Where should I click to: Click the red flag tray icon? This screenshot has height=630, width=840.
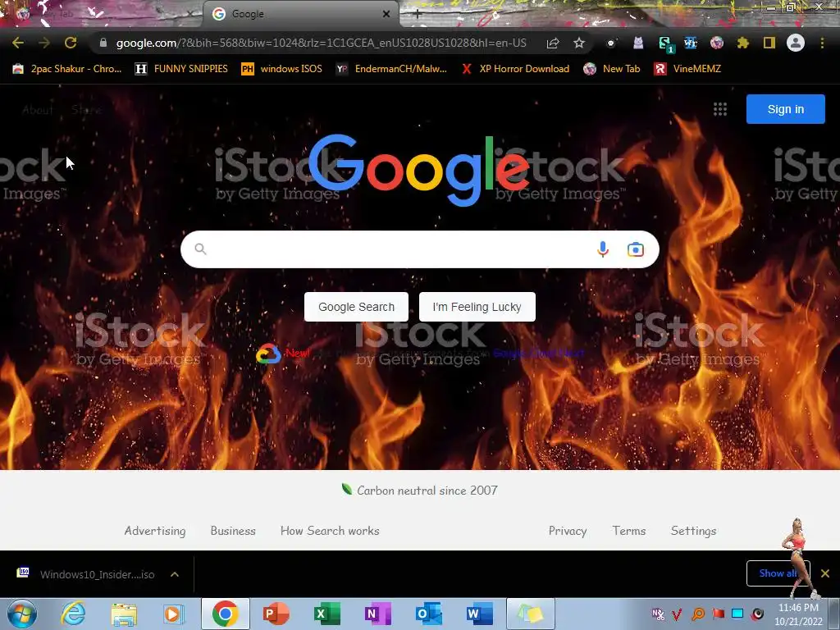tap(718, 614)
